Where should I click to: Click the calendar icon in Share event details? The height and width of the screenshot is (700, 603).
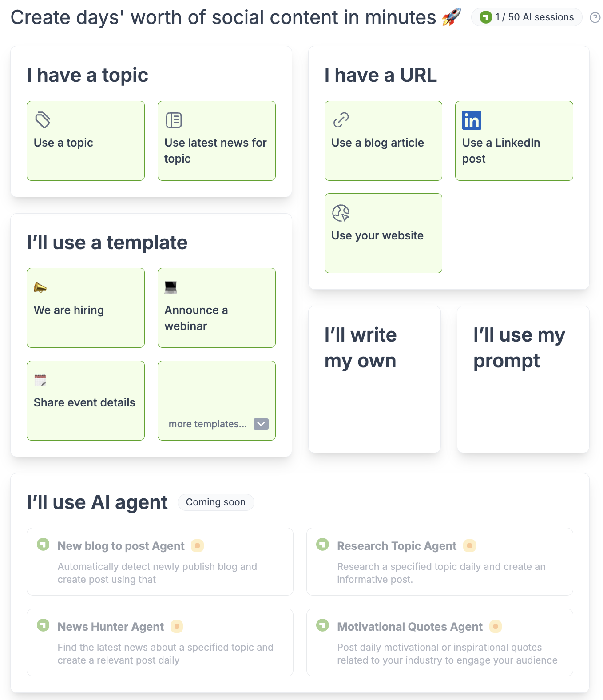[40, 380]
